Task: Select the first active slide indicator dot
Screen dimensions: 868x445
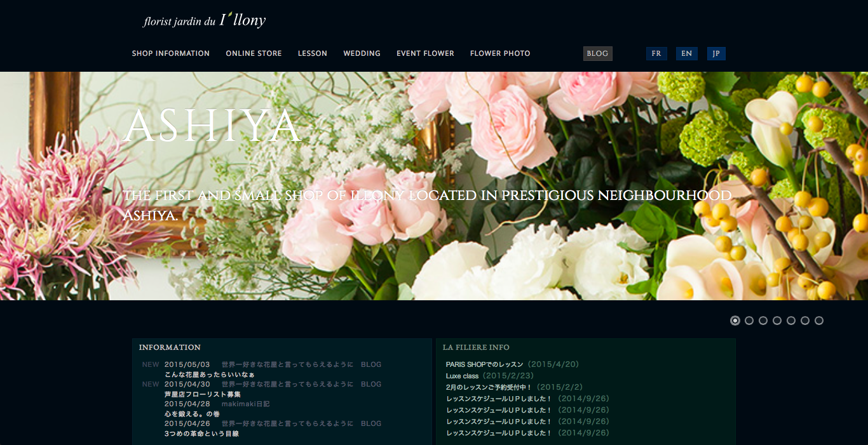Action: [735, 321]
